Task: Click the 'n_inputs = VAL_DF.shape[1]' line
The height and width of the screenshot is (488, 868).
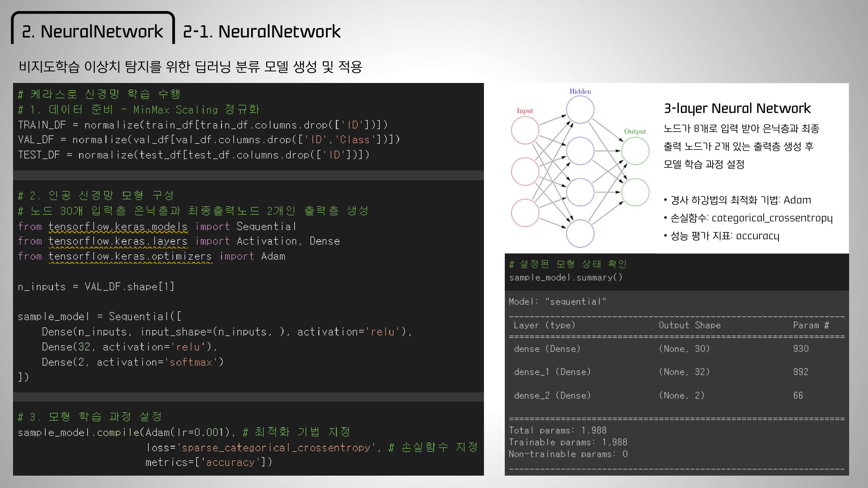Action: click(x=96, y=287)
